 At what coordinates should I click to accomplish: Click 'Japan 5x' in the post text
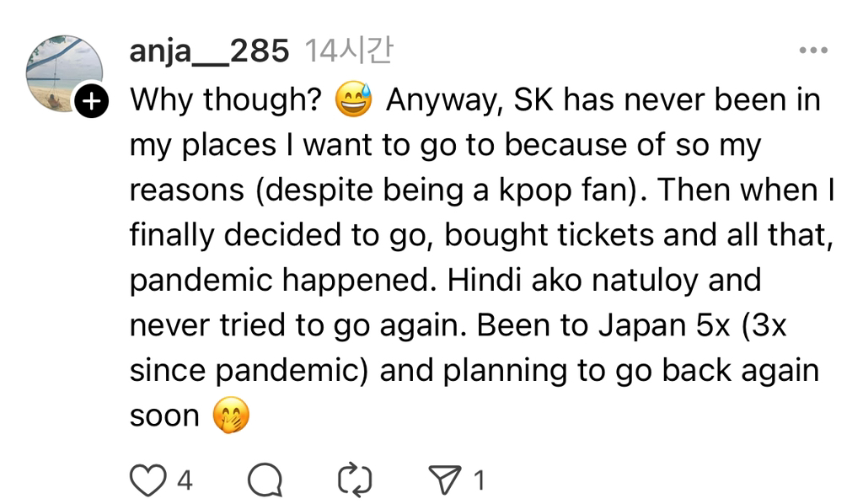(617, 325)
